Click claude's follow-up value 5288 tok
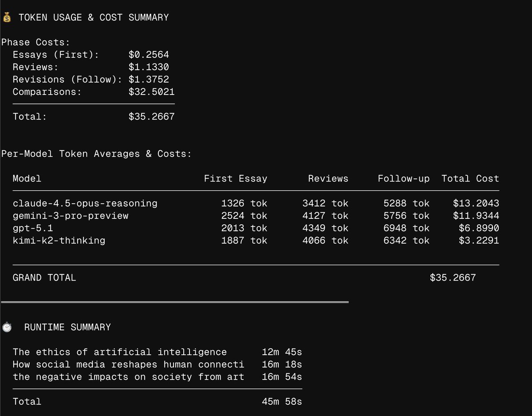Image resolution: width=532 pixels, height=416 pixels. tap(406, 203)
